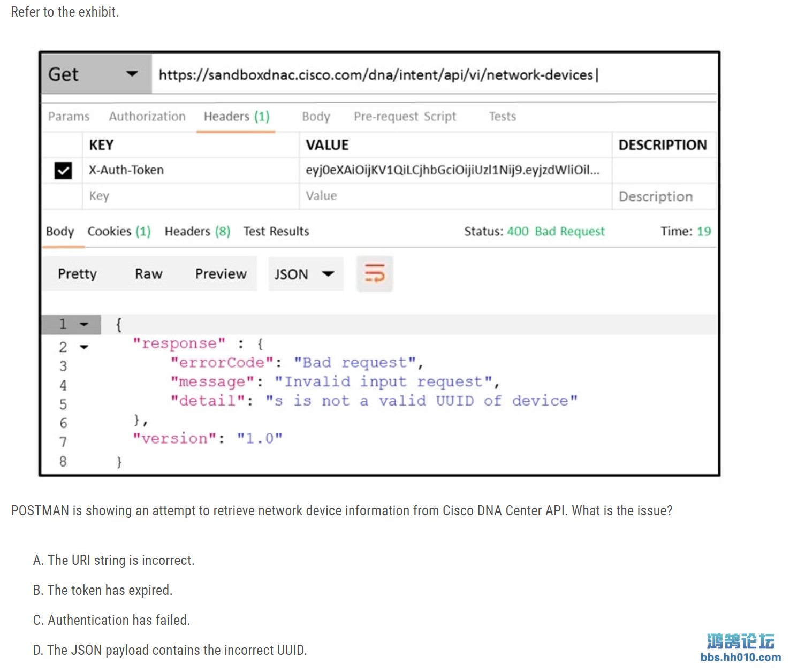Select the Preview view button

click(x=221, y=274)
